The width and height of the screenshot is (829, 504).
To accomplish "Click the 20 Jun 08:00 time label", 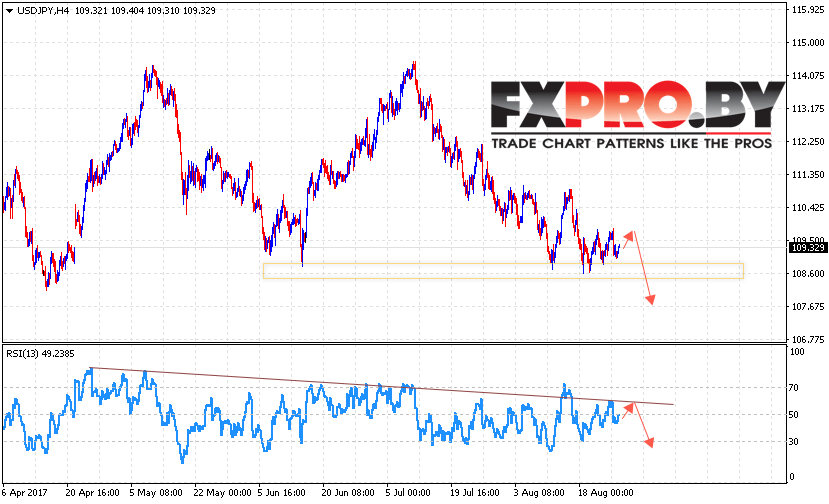I will point(348,493).
